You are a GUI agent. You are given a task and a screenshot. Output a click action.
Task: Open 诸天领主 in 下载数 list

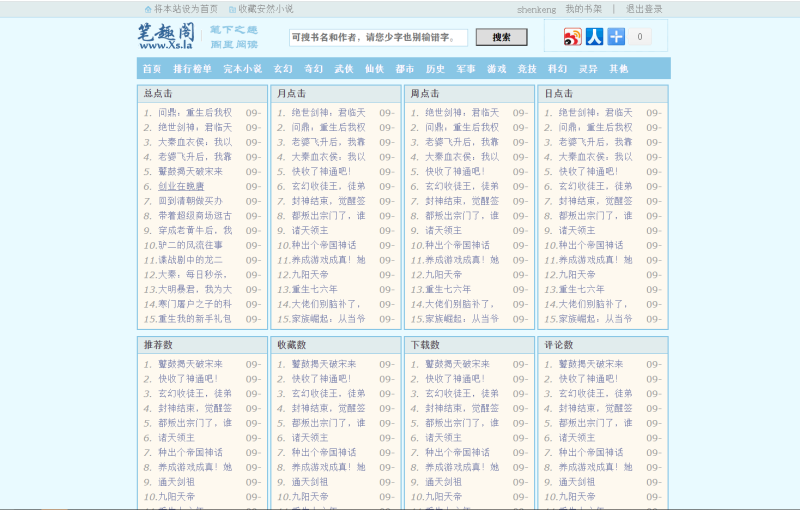(443, 438)
